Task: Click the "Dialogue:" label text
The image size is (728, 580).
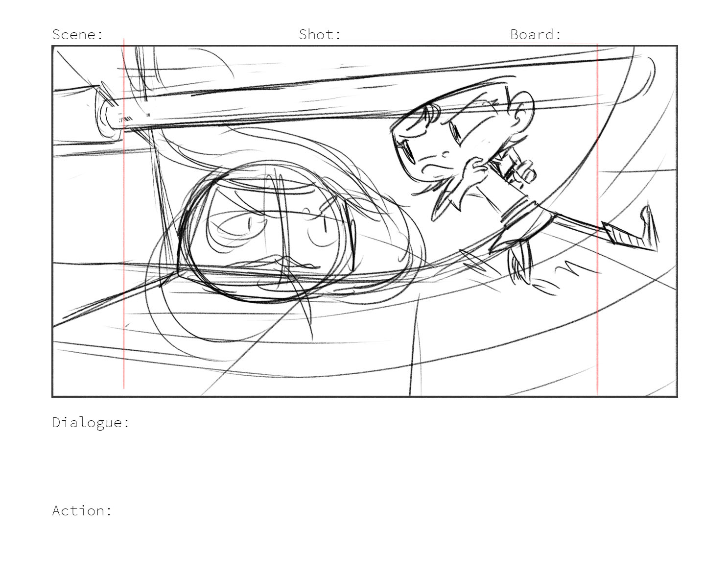Action: pos(91,422)
